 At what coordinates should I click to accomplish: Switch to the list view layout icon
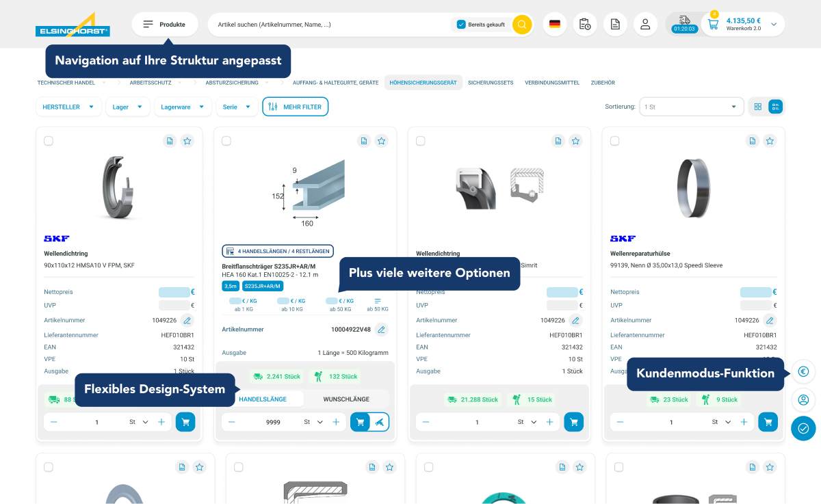tap(775, 107)
